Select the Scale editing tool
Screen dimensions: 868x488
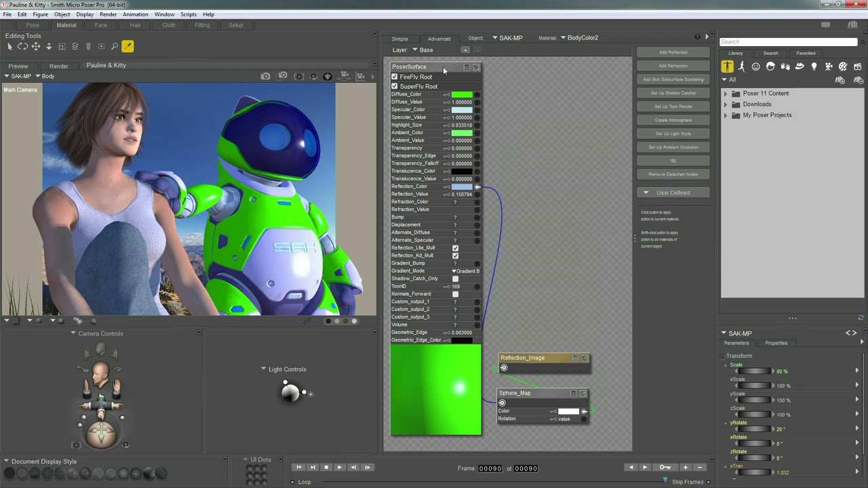(62, 46)
